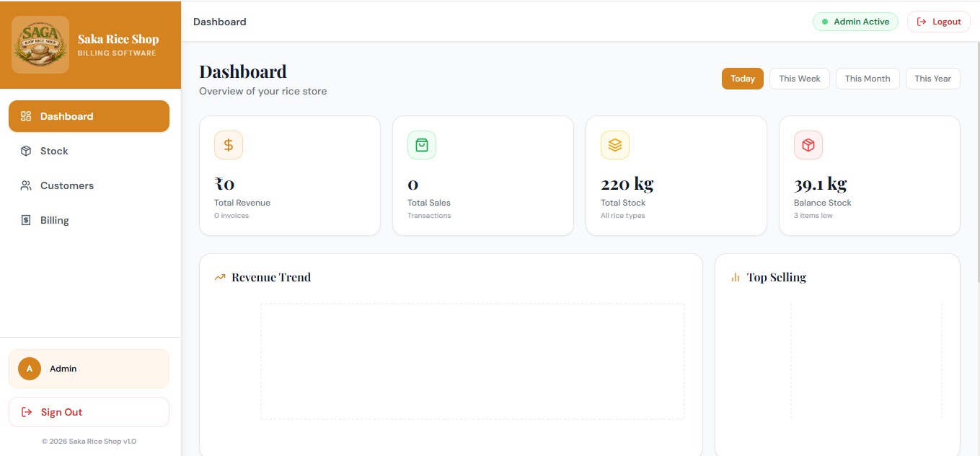Open the This Month report tab
Viewport: 980px width, 456px height.
[868, 78]
